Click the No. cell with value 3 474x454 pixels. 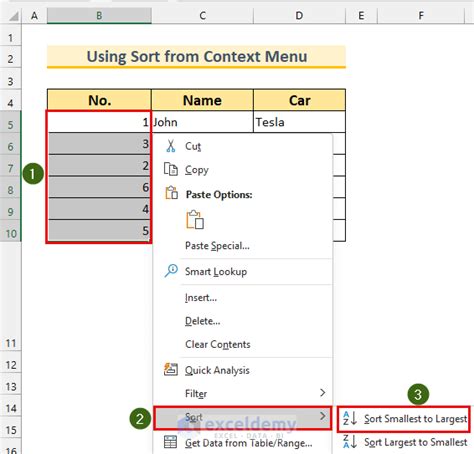pos(99,144)
